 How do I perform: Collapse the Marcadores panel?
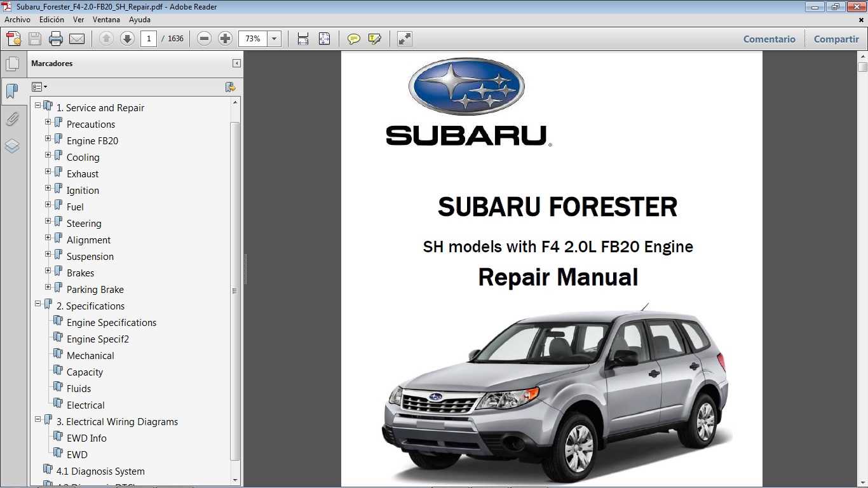[236, 64]
